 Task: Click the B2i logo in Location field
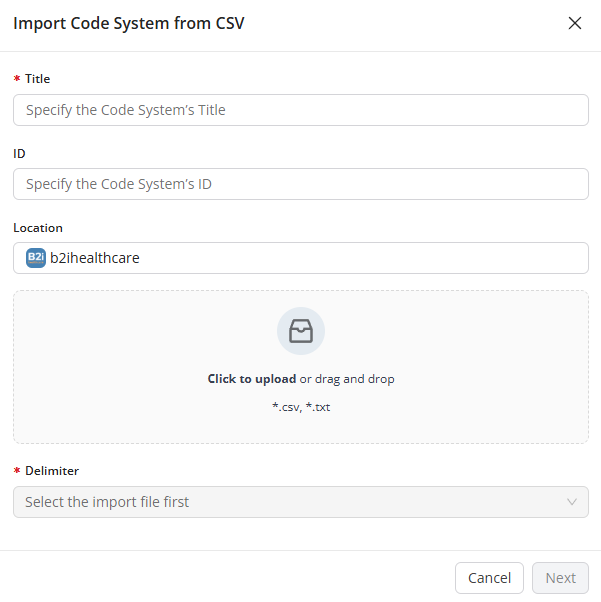[x=35, y=257]
